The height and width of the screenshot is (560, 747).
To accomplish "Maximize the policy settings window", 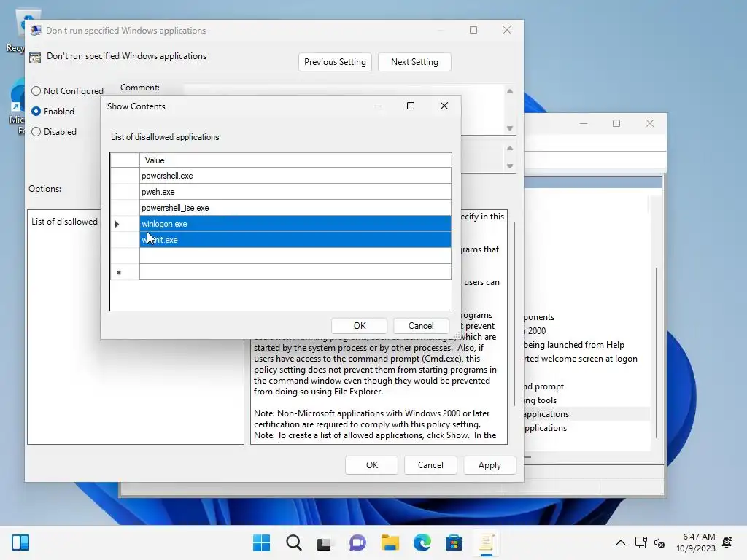I will coord(473,30).
